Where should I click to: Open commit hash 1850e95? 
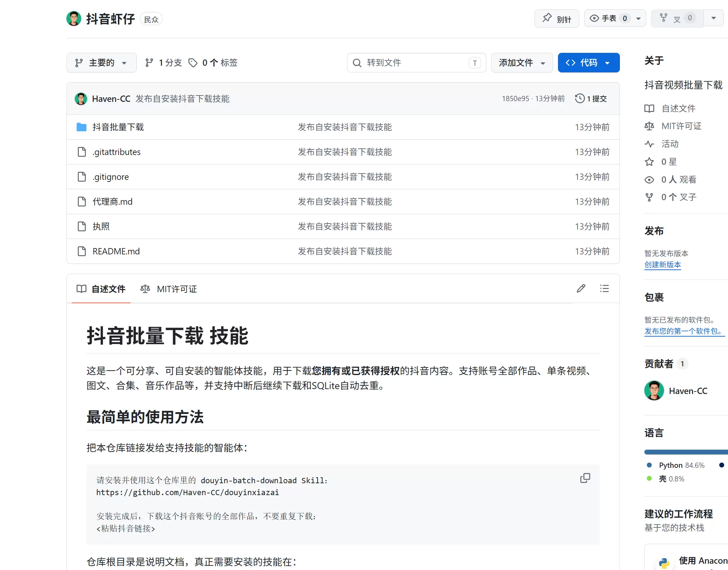click(515, 99)
